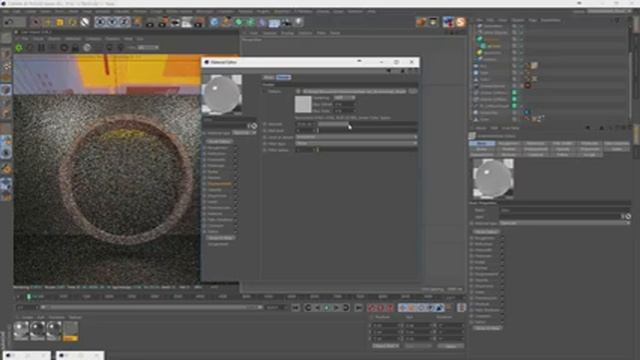This screenshot has height=360, width=640.
Task: Start rendering with Live Viewer green gear icon
Action: (19, 48)
